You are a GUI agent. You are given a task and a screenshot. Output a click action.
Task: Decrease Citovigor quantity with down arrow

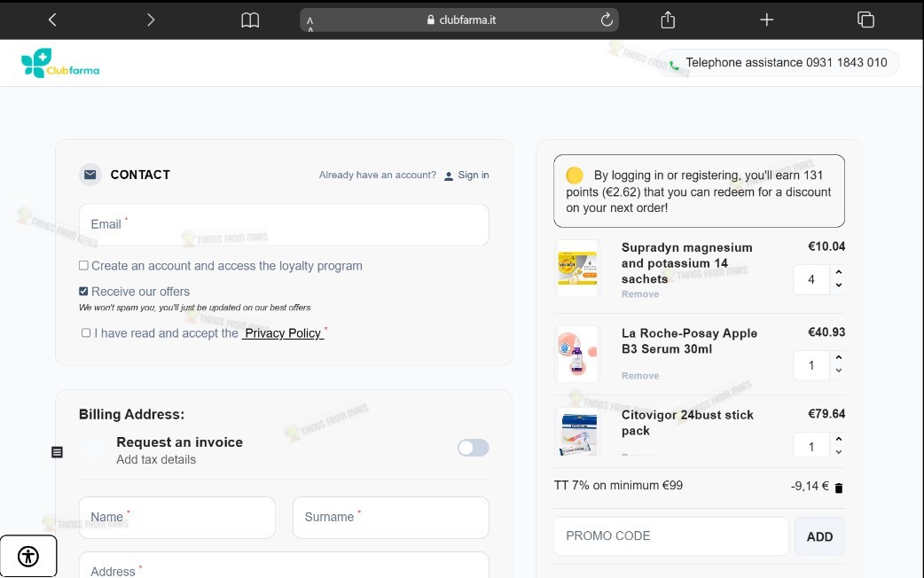(839, 452)
